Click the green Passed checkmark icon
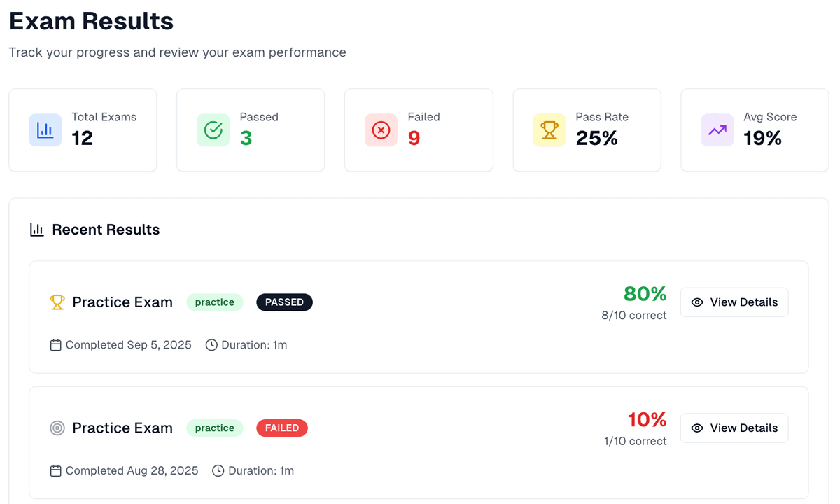The image size is (840, 504). tap(213, 130)
